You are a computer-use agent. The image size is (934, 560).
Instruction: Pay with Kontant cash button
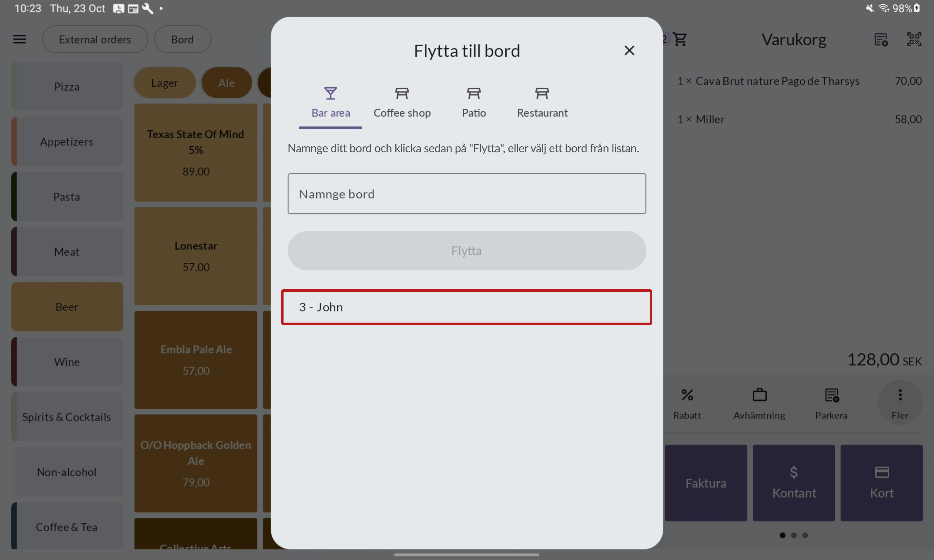click(793, 483)
